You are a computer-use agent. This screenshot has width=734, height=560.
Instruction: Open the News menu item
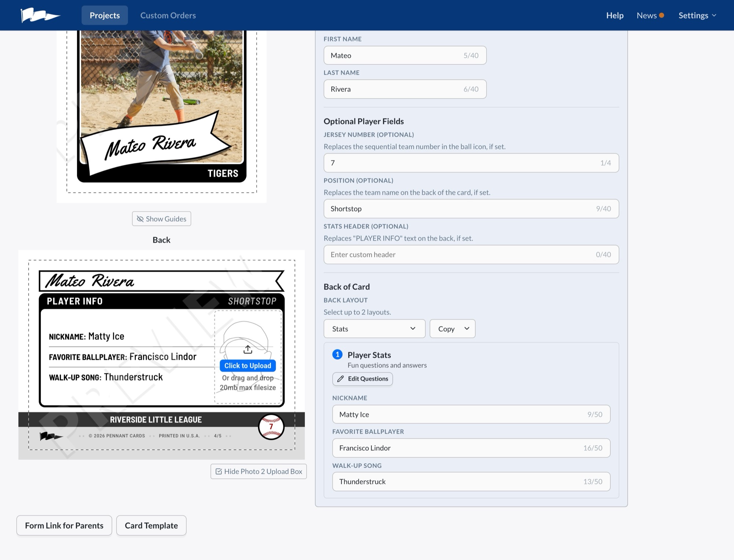point(647,15)
